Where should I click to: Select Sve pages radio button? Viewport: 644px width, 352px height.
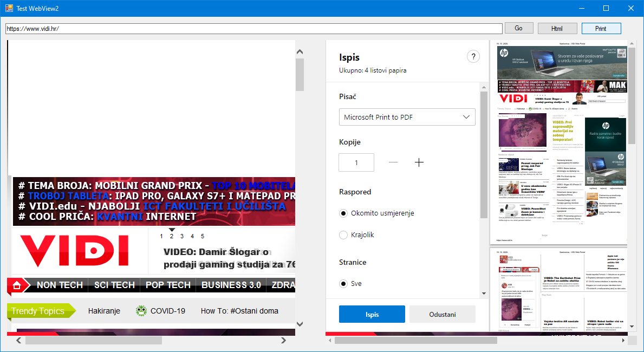[343, 284]
